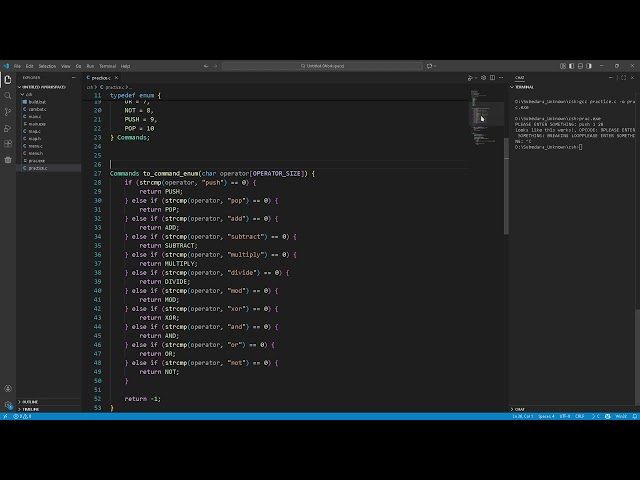Open the View menu
Viewport: 640px width, 480px height.
(x=66, y=66)
